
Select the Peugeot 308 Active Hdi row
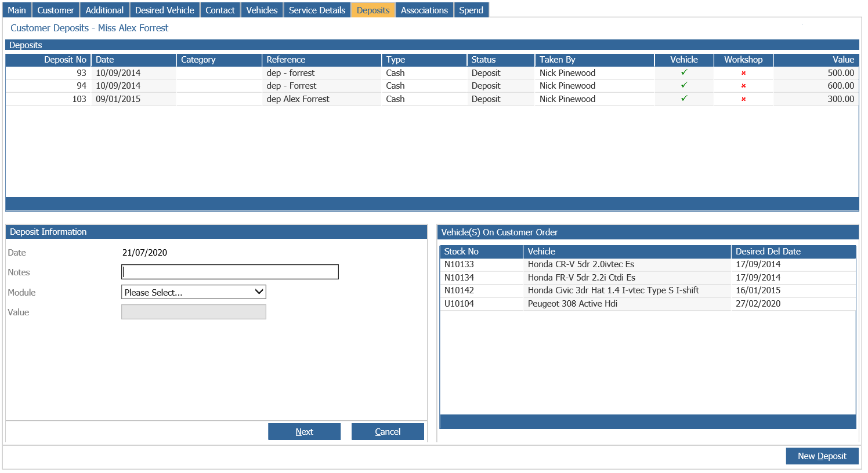(x=648, y=304)
